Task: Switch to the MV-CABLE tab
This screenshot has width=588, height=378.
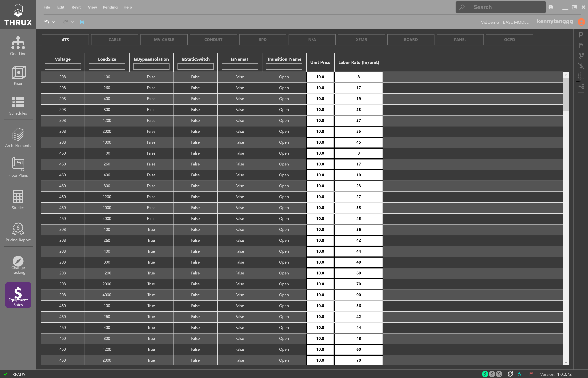Action: [x=164, y=40]
